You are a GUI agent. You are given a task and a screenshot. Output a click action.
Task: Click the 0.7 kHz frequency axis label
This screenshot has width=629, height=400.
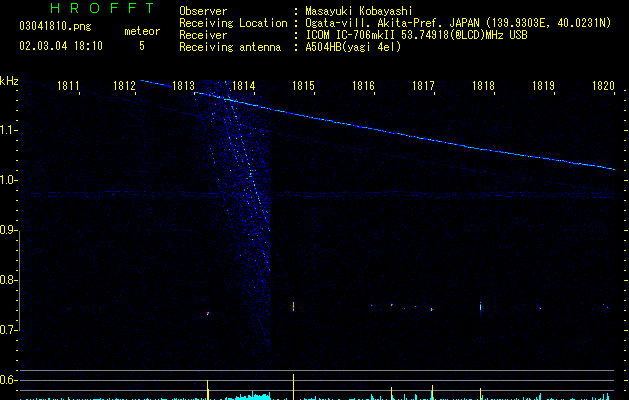tap(8, 330)
